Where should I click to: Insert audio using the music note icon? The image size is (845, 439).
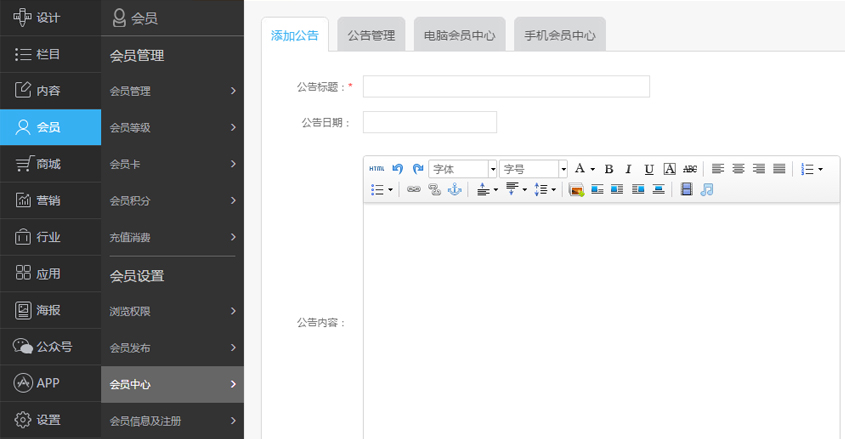707,189
